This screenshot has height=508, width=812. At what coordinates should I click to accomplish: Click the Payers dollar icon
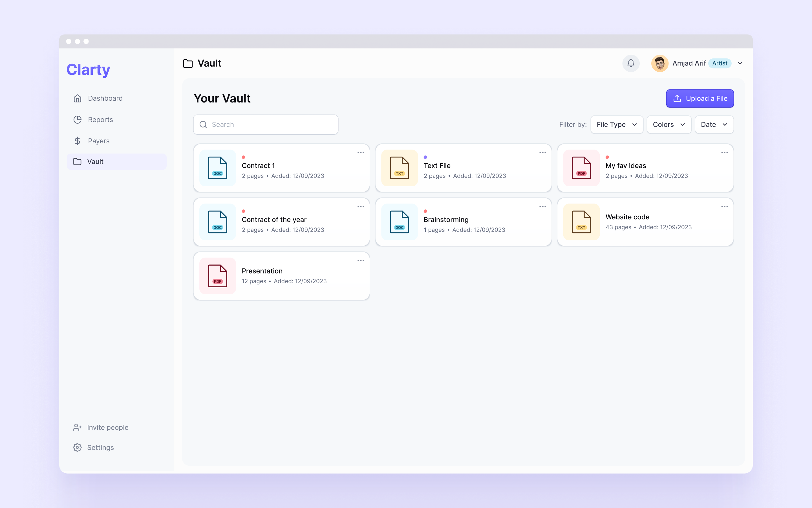click(78, 141)
